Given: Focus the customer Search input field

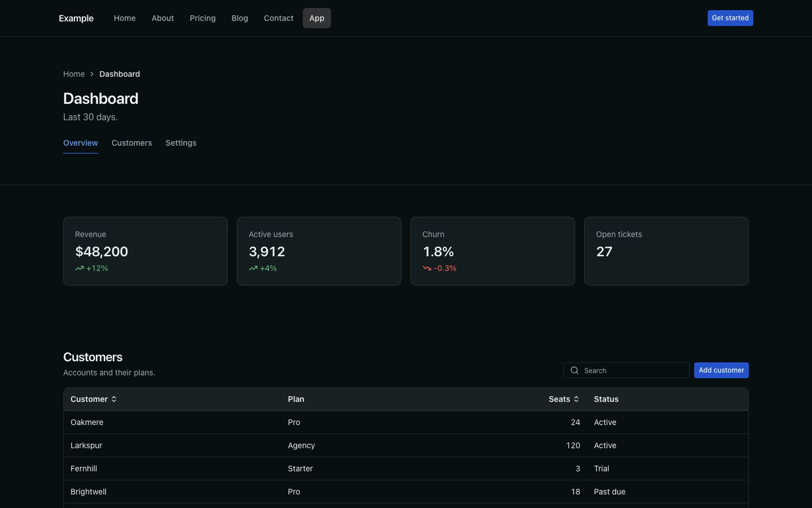Looking at the screenshot, I should [x=626, y=370].
